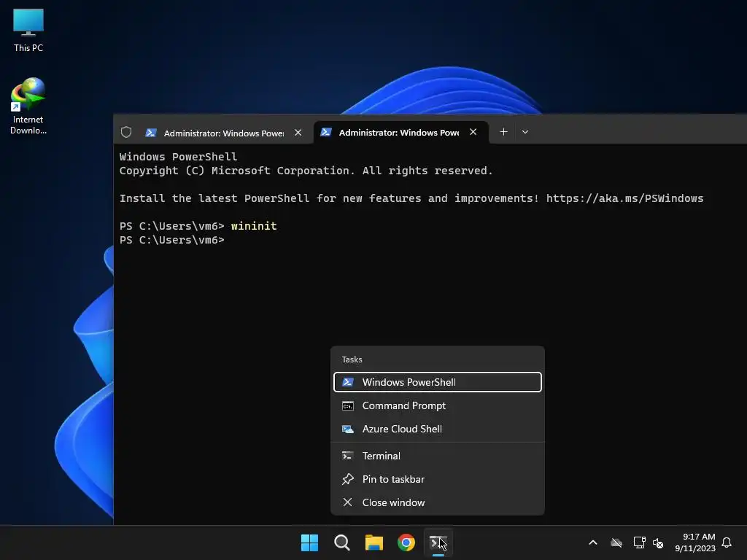
Task: Click the X icon next to Close window
Action: pos(348,502)
